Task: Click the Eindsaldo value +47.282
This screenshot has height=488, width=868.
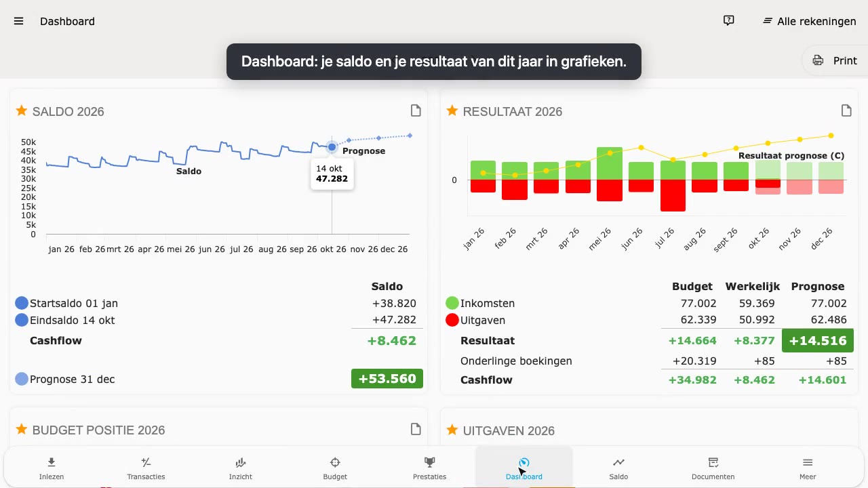Action: pos(394,320)
